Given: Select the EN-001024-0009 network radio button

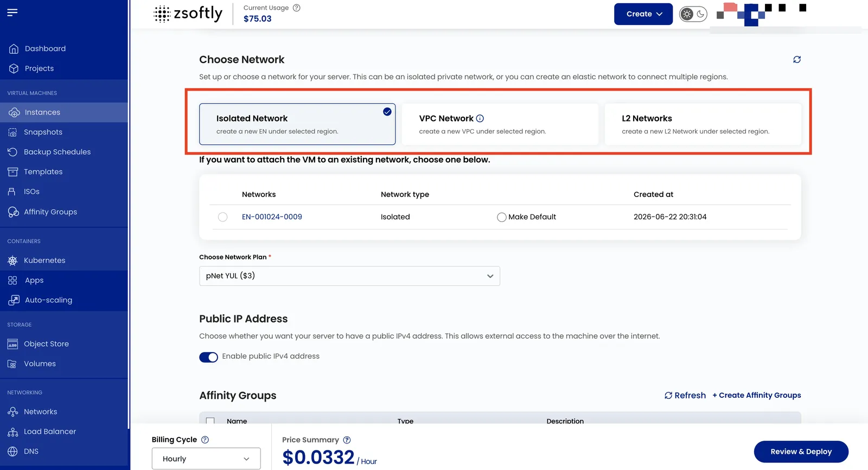Looking at the screenshot, I should [222, 217].
